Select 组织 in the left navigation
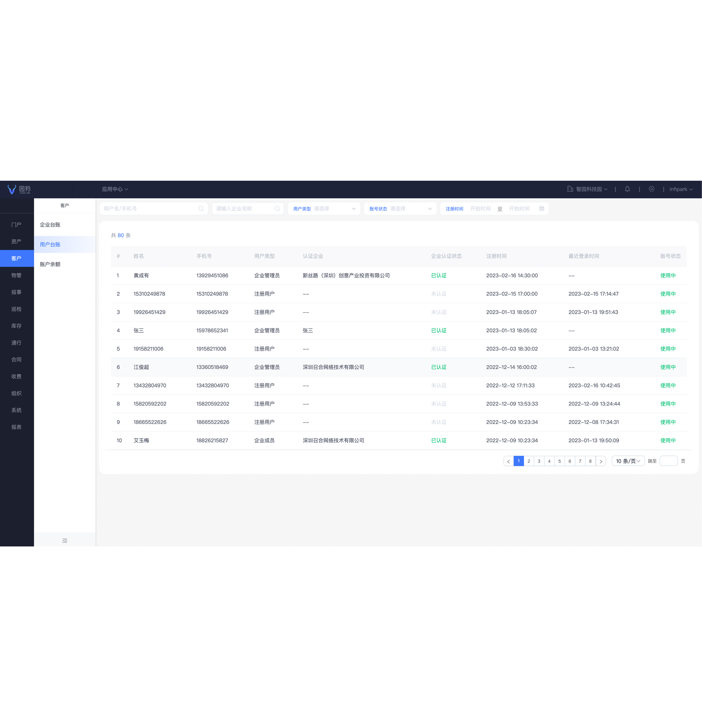The height and width of the screenshot is (728, 702). pyautogui.click(x=16, y=393)
